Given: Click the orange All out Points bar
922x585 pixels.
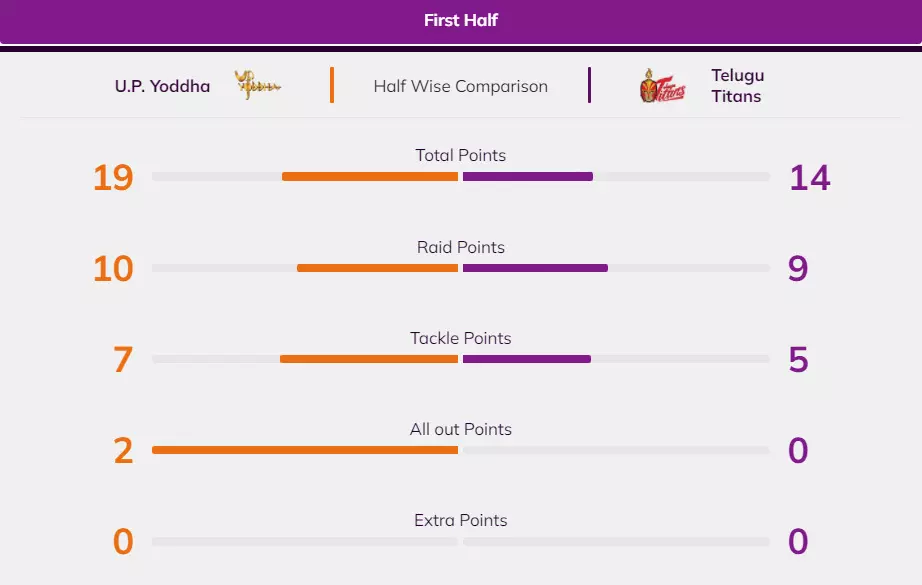Looking at the screenshot, I should tap(305, 450).
